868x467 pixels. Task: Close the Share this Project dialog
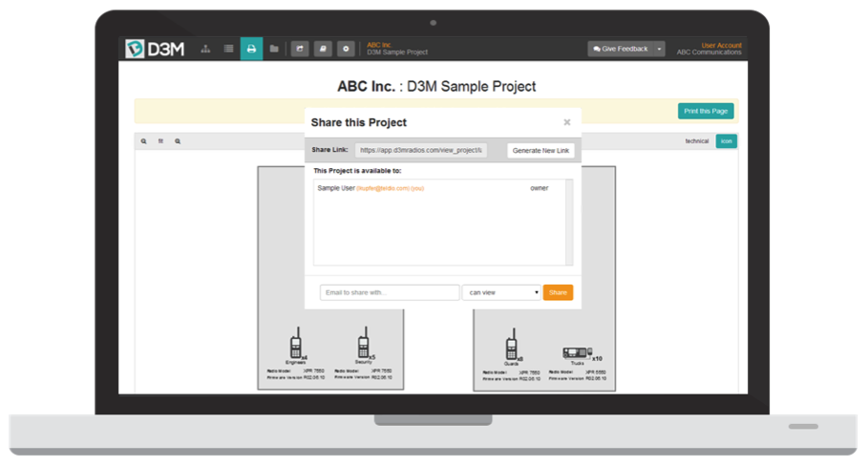[567, 122]
